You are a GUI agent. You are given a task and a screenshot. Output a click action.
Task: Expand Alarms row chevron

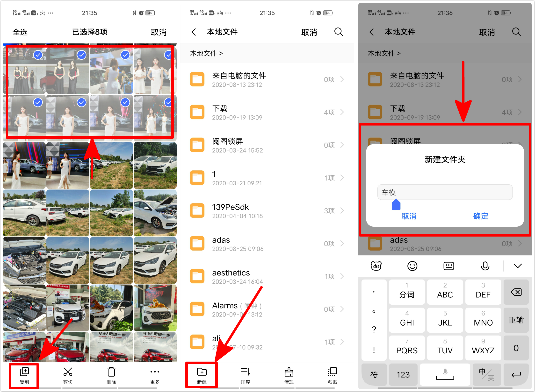click(342, 309)
